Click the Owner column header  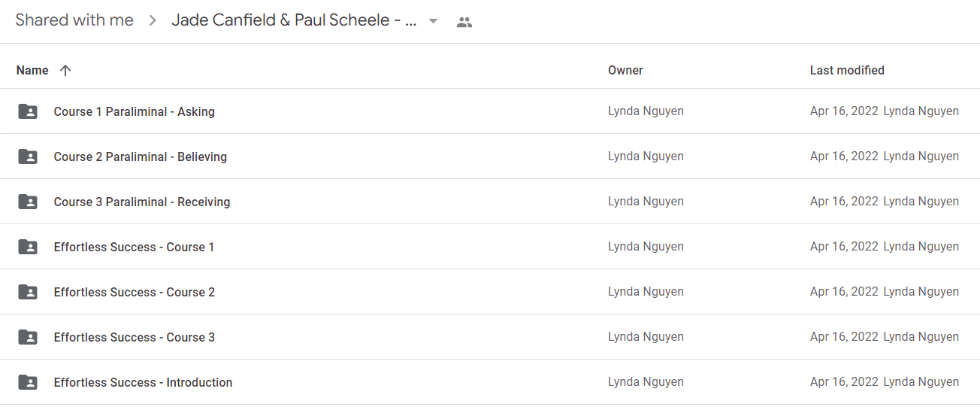point(625,70)
